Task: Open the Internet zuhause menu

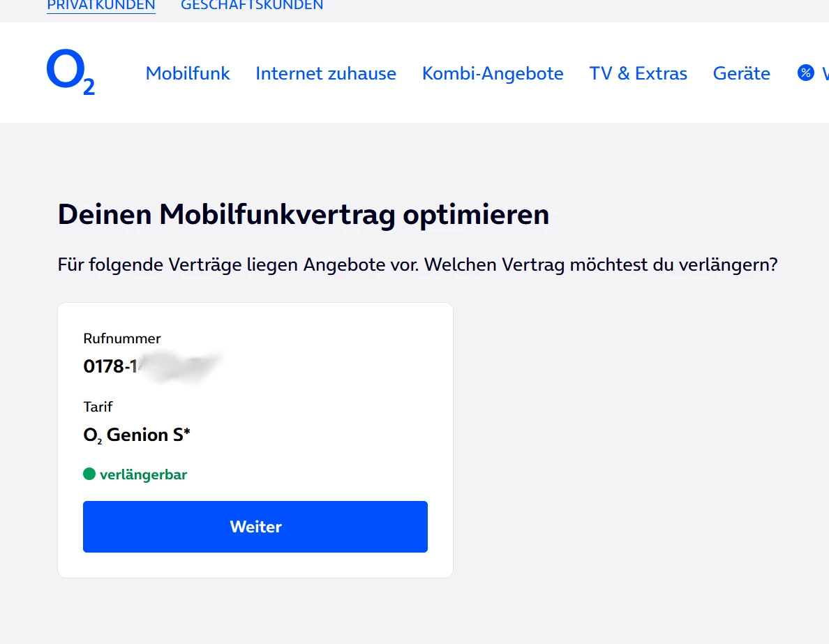Action: pyautogui.click(x=326, y=73)
